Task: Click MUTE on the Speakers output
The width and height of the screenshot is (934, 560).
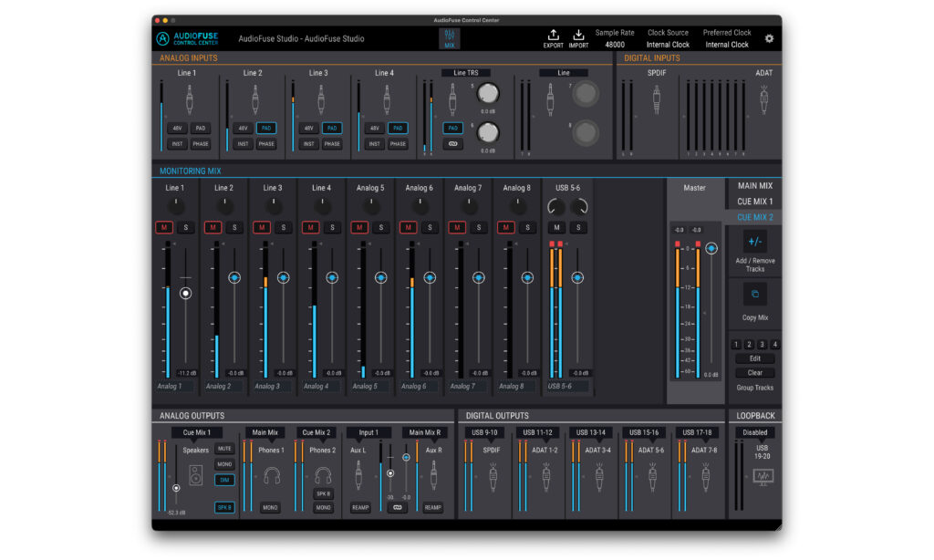Action: 224,449
